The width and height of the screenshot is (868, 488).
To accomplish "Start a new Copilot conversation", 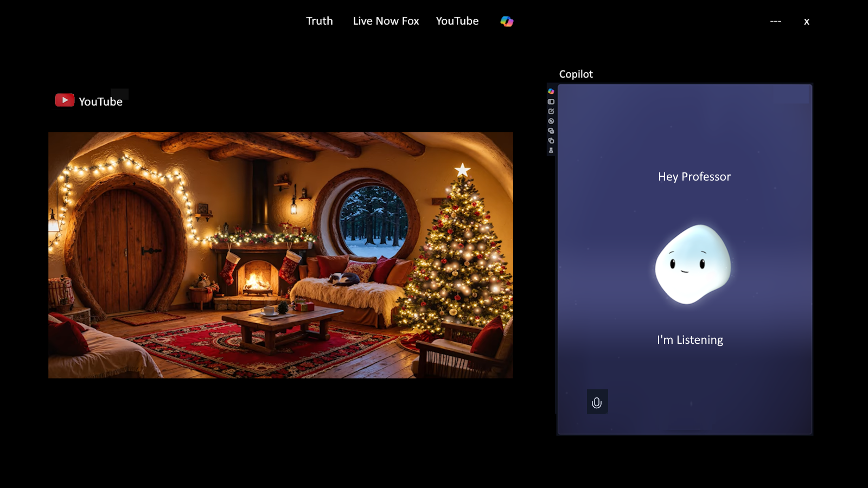I will point(551,111).
